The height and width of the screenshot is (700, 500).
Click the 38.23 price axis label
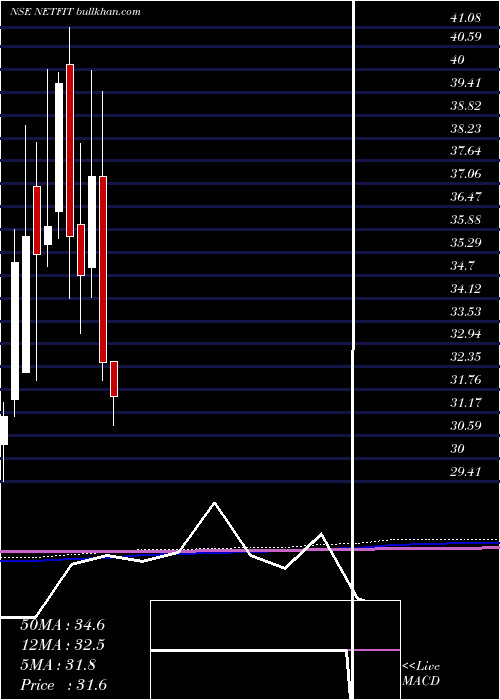point(465,129)
